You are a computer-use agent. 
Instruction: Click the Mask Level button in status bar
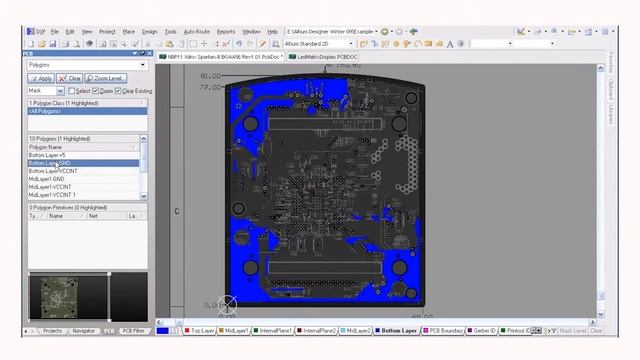(573, 331)
